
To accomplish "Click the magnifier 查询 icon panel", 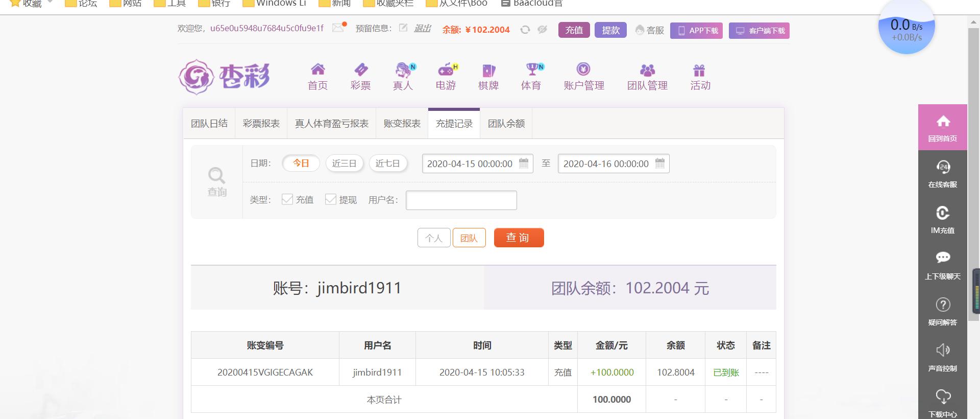I will click(217, 182).
